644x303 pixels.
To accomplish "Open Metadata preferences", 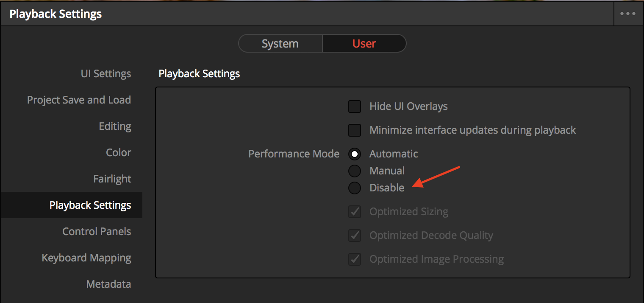I will (108, 284).
